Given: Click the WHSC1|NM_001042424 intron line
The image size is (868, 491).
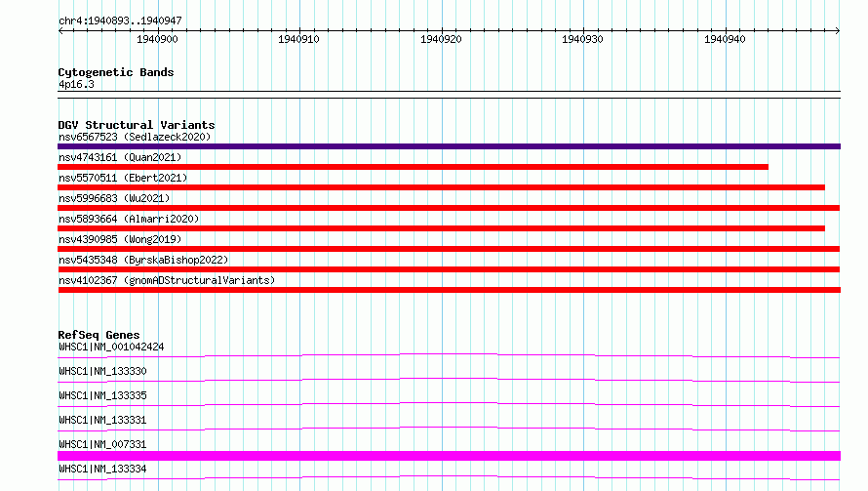Looking at the screenshot, I should (449, 355).
